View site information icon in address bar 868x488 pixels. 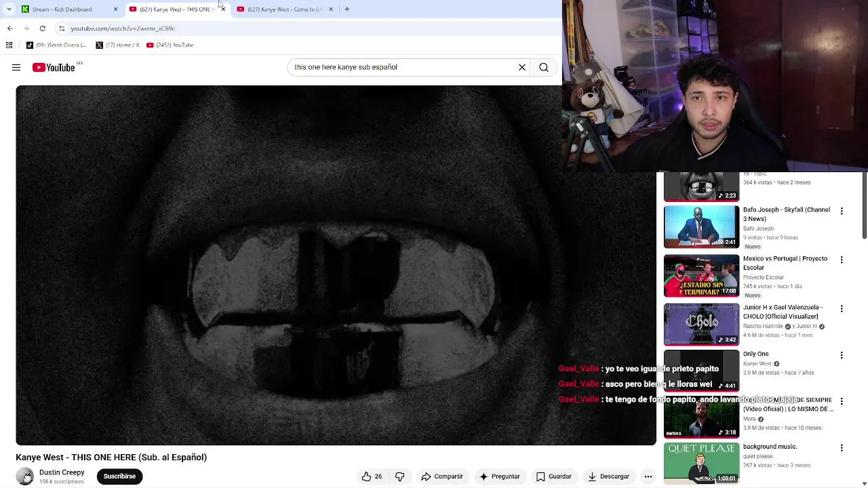pos(61,28)
